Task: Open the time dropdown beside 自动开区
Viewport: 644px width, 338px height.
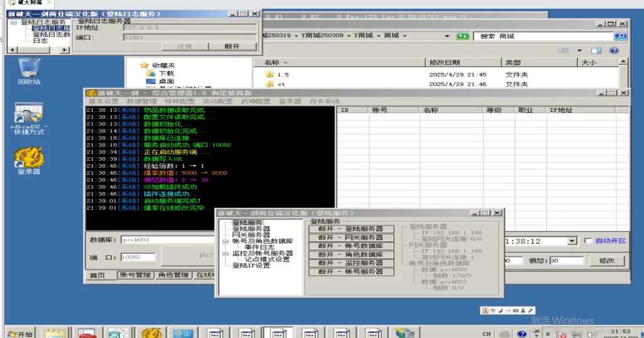Action: click(x=572, y=241)
